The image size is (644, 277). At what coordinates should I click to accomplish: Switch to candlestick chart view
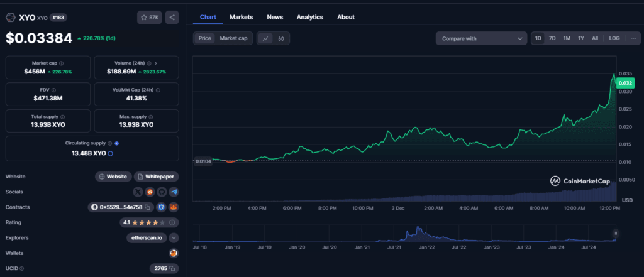point(281,38)
